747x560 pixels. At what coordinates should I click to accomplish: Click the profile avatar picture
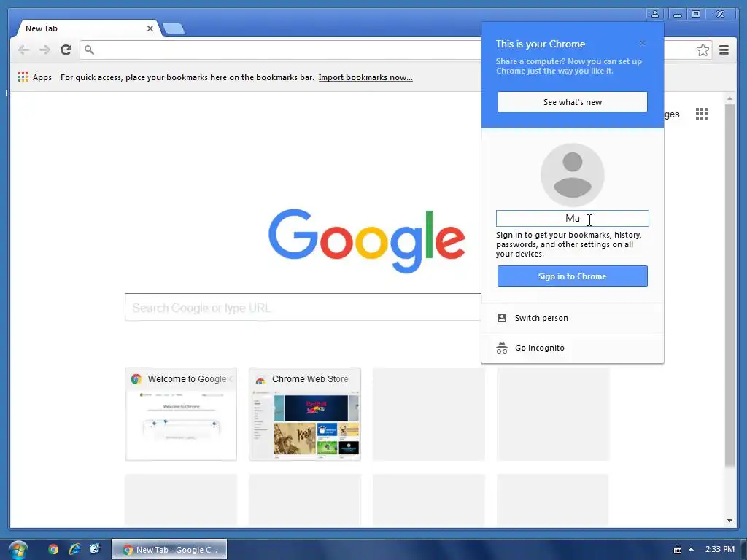coord(572,175)
